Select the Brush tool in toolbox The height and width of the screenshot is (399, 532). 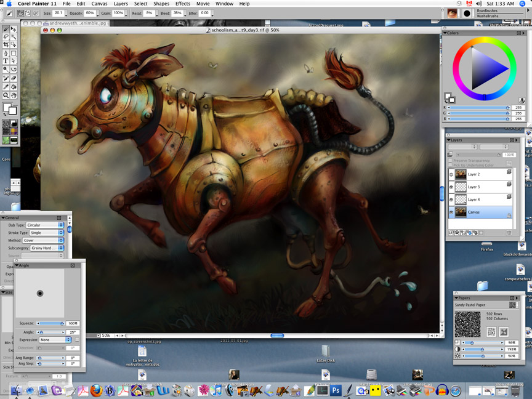(x=6, y=29)
